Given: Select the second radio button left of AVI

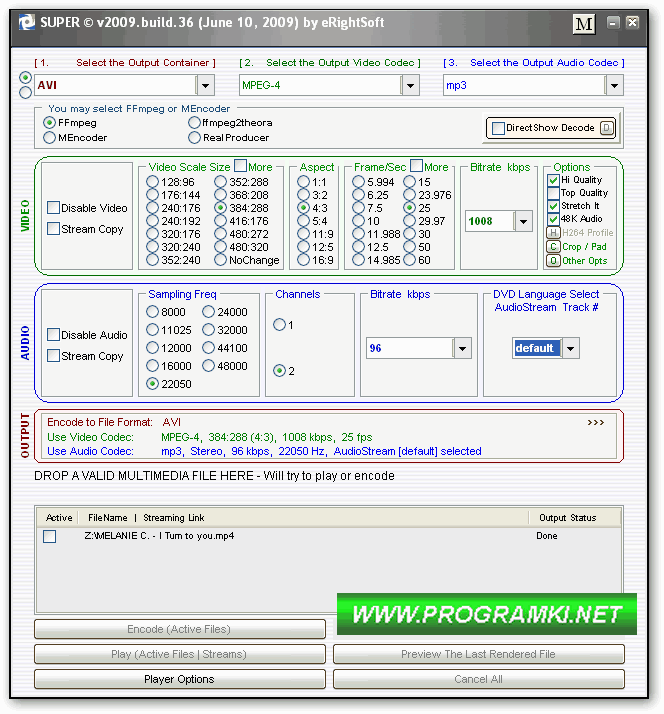Looking at the screenshot, I should pyautogui.click(x=26, y=93).
